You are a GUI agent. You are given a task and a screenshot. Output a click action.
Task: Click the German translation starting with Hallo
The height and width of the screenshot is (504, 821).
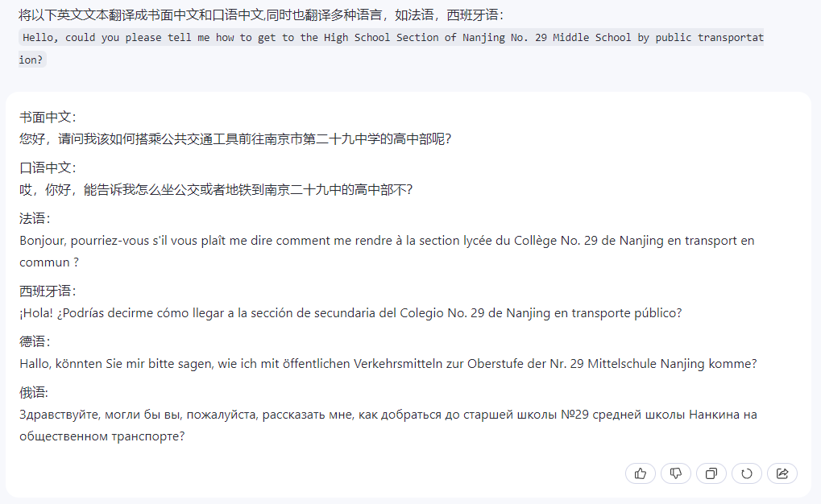click(x=388, y=363)
